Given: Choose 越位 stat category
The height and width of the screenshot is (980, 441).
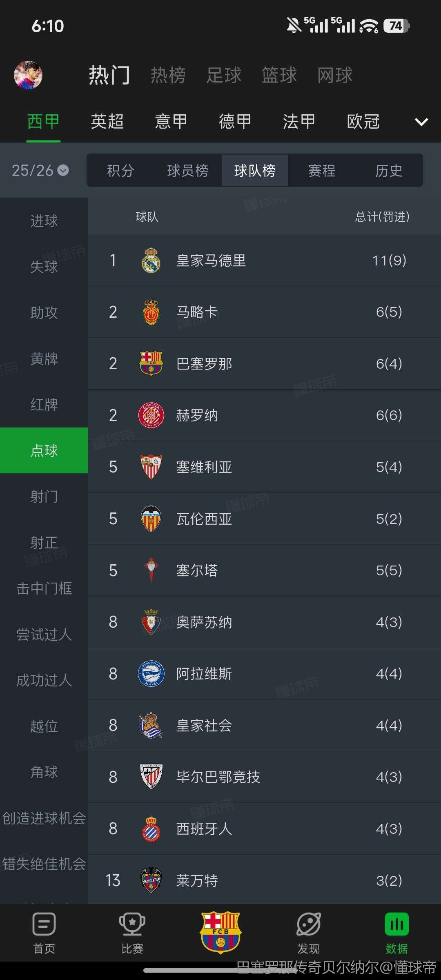Looking at the screenshot, I should click(x=44, y=726).
